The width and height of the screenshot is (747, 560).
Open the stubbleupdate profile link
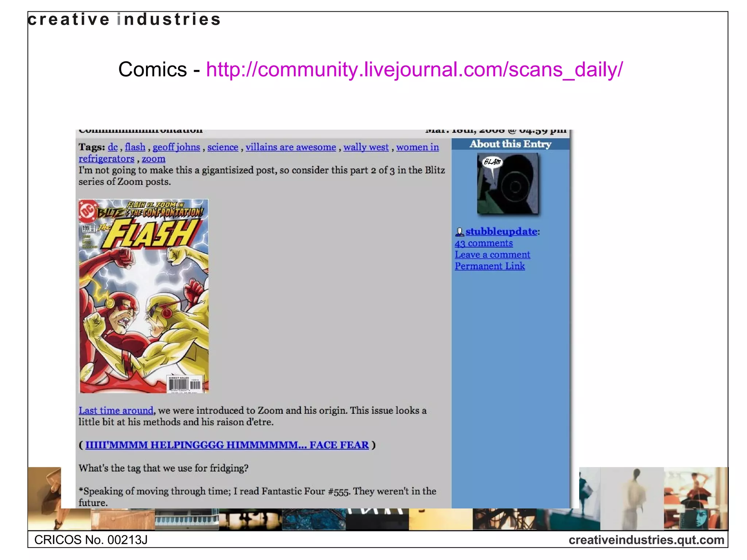[501, 232]
